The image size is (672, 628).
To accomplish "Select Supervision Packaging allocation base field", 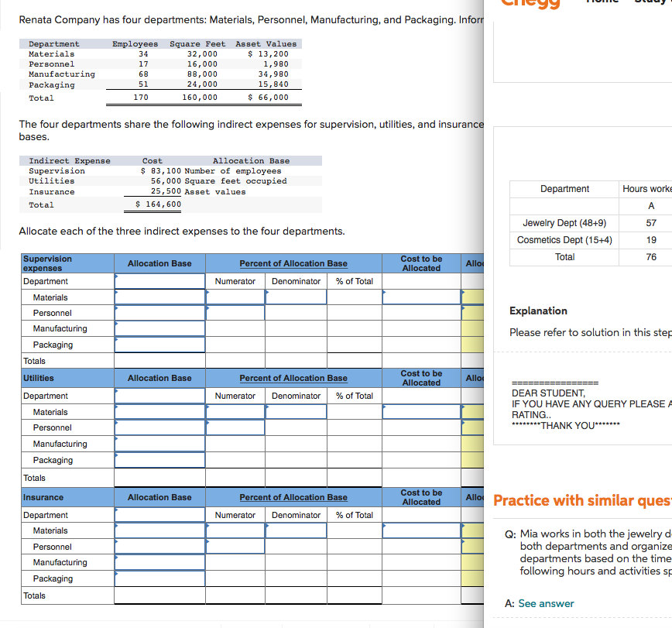I will click(x=159, y=345).
